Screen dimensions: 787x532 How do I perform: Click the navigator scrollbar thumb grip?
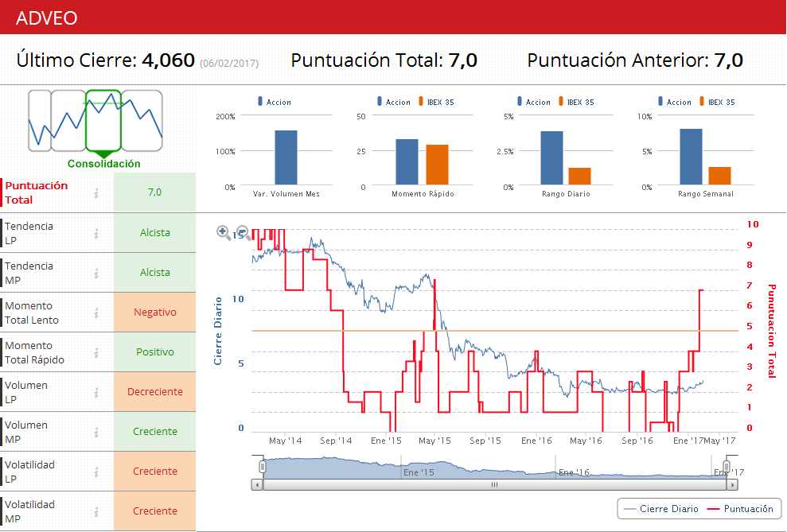click(494, 485)
